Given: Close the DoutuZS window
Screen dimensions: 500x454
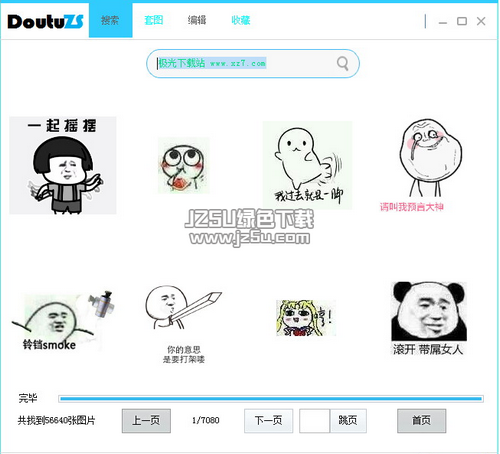Looking at the screenshot, I should coord(481,21).
